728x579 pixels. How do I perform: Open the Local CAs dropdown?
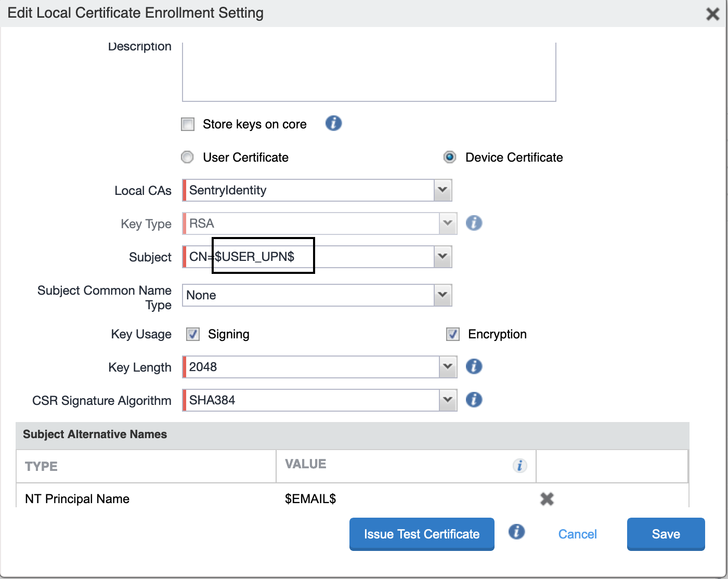(443, 190)
